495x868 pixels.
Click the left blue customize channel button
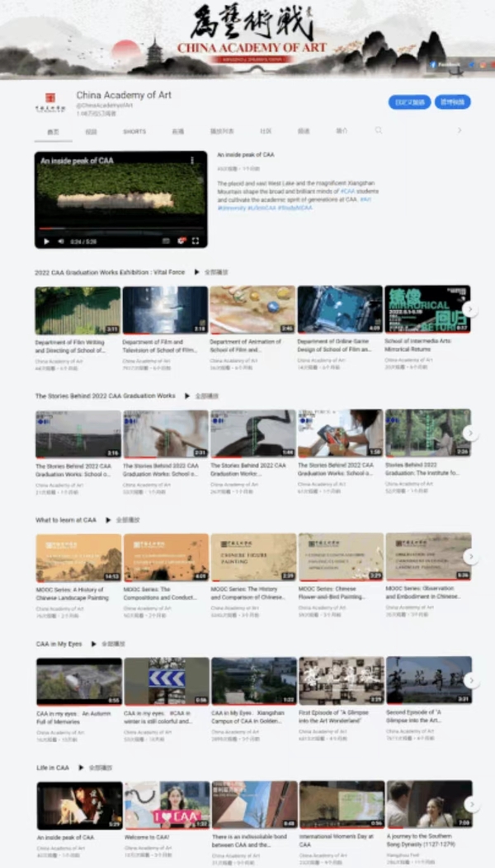pos(409,102)
